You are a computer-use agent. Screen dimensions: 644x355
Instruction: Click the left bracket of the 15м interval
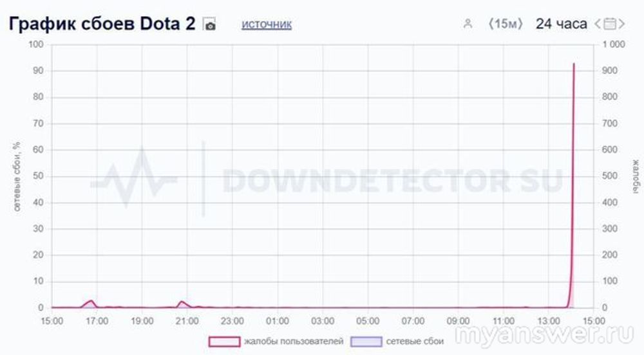coord(491,24)
